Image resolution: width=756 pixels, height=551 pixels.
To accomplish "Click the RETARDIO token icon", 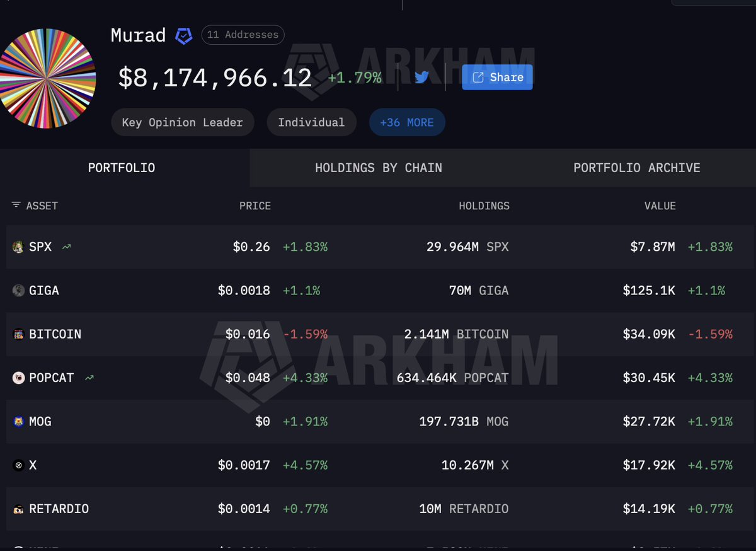I will pos(18,509).
